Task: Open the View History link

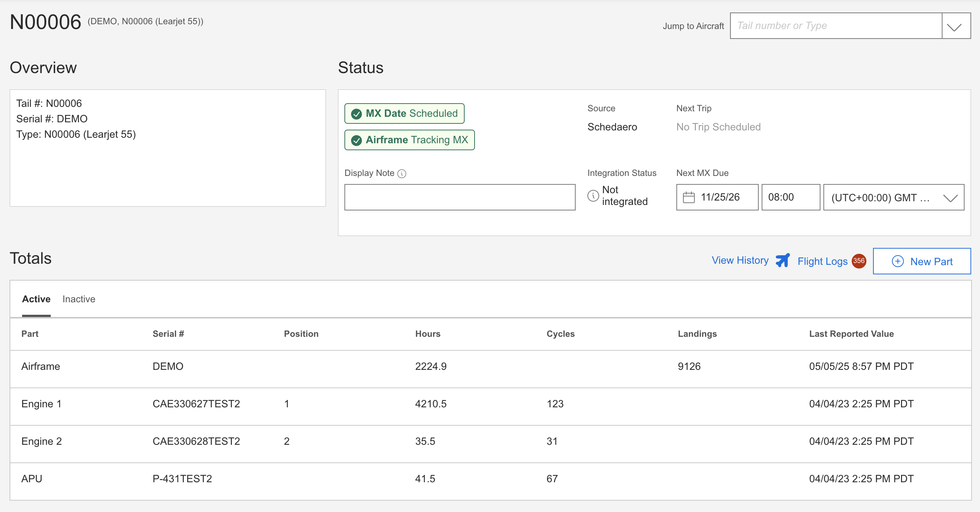Action: point(740,260)
